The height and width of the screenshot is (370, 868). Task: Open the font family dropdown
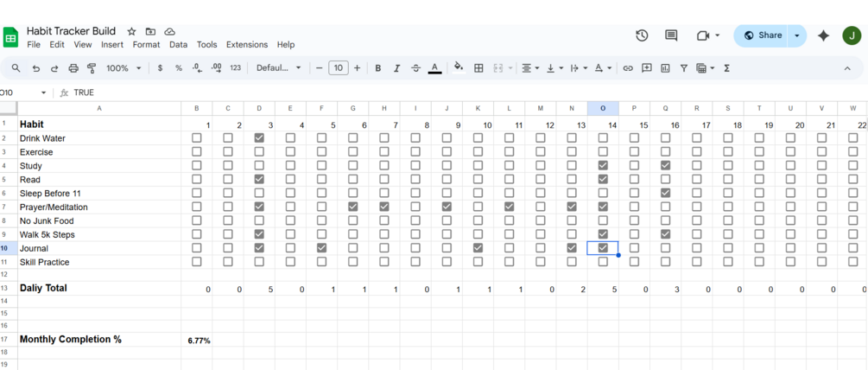point(278,68)
